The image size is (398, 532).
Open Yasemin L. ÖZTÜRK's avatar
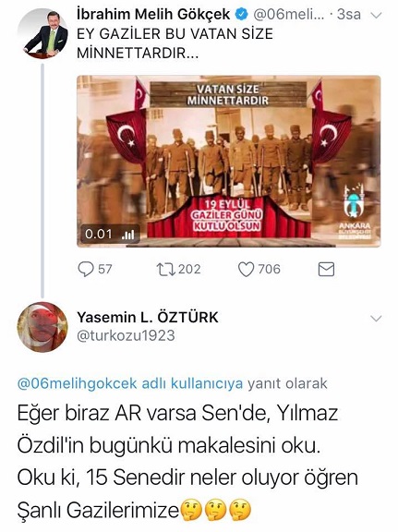point(42,327)
